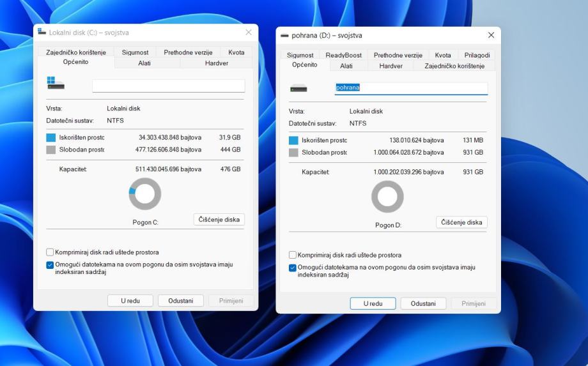Open Zajedničko korištenje tab in D: window
The width and height of the screenshot is (588, 366).
point(454,66)
